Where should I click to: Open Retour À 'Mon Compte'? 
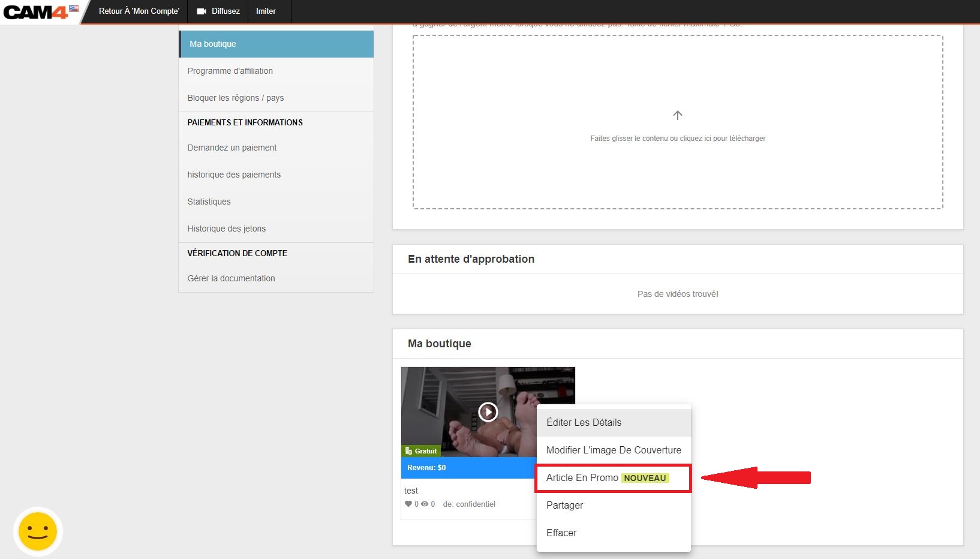tap(139, 11)
